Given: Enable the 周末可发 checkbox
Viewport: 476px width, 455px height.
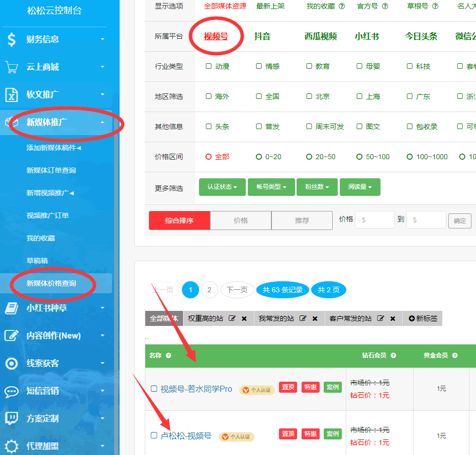Looking at the screenshot, I should click(309, 127).
